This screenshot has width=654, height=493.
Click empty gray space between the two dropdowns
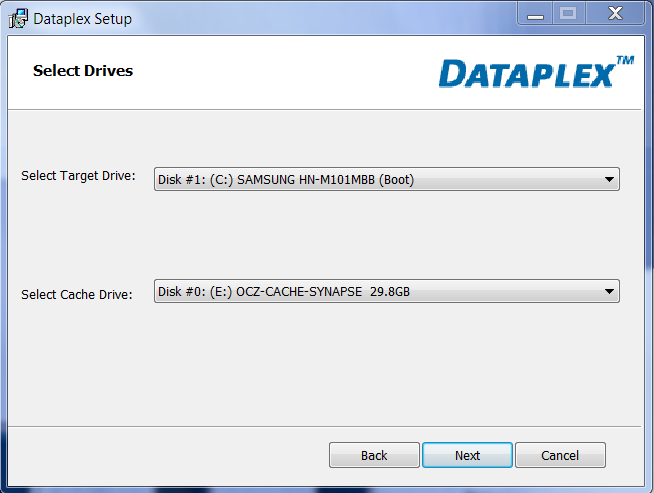(x=380, y=236)
